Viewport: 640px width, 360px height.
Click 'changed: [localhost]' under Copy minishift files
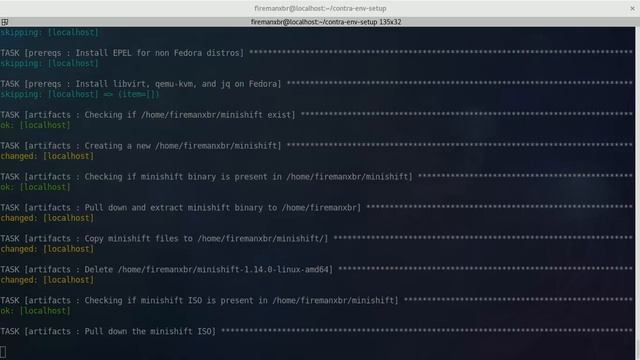coord(47,249)
